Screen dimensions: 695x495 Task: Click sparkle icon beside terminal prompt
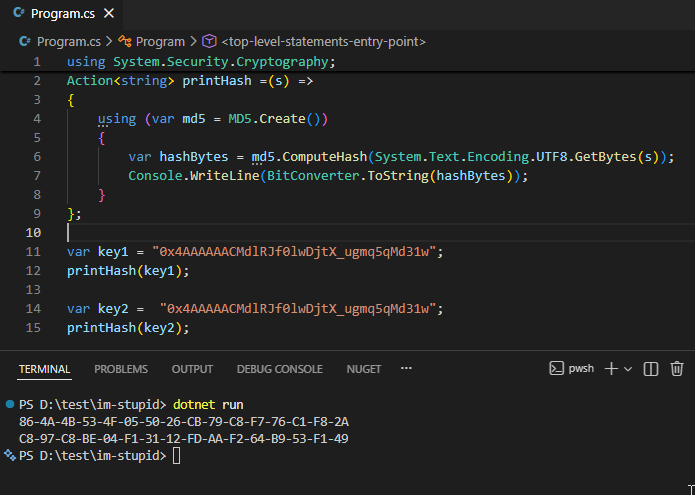[x=10, y=455]
